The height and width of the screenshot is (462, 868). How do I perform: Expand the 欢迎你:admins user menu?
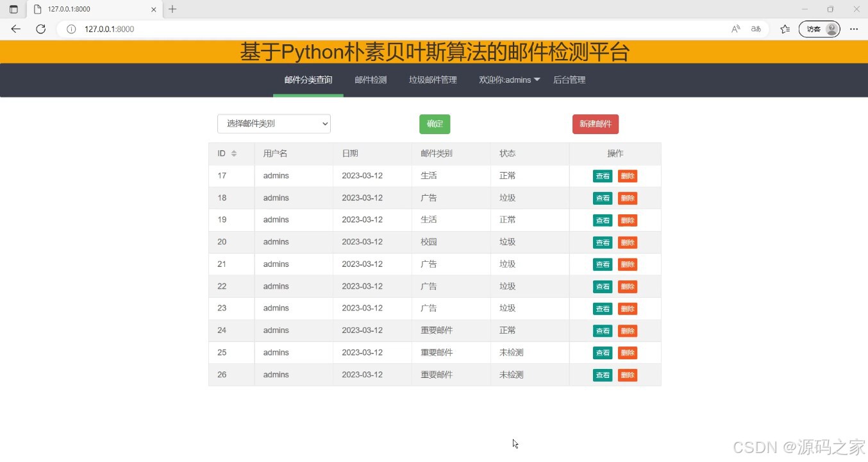pos(510,80)
